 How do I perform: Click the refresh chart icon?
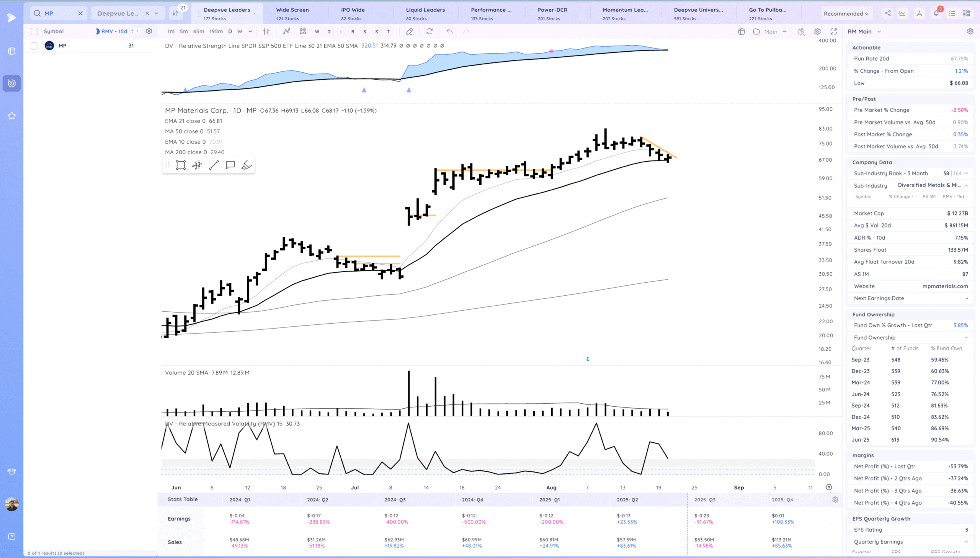pyautogui.click(x=429, y=31)
